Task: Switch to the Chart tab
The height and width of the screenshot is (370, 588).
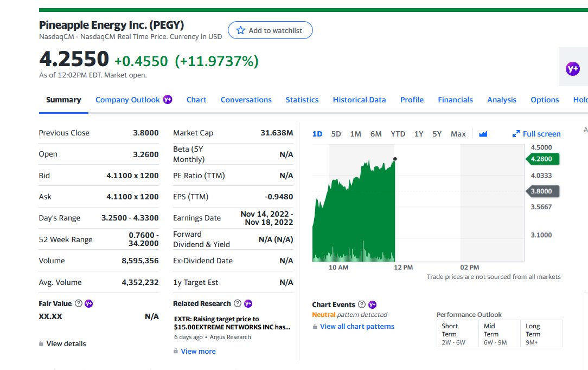Action: coord(196,100)
